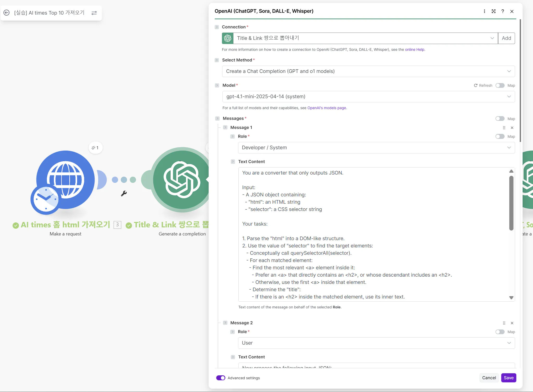Open the Select Method dropdown

(x=368, y=71)
